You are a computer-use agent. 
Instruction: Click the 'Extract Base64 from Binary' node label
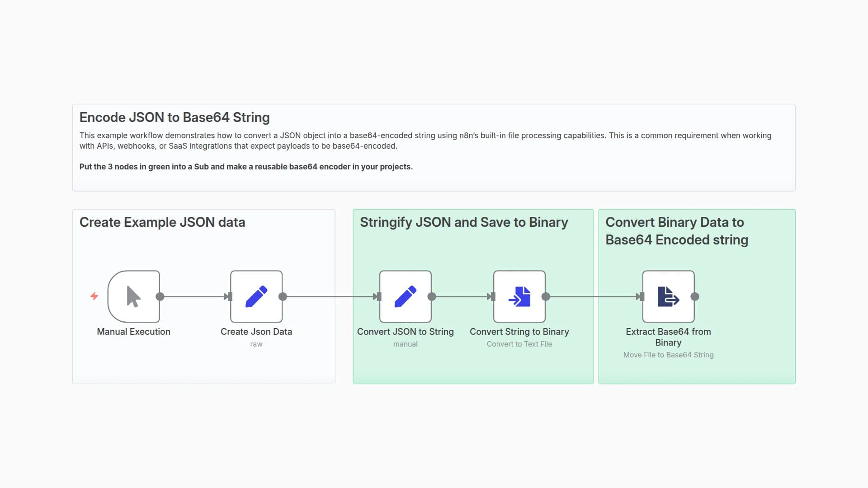[x=668, y=337]
